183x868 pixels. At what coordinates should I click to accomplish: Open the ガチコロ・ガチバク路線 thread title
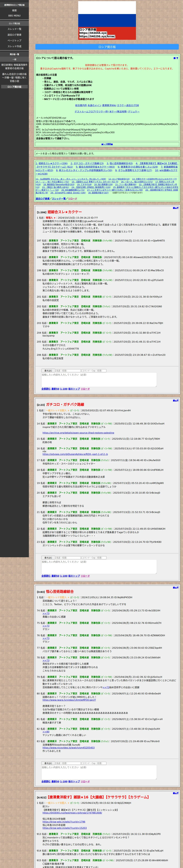point(65,404)
